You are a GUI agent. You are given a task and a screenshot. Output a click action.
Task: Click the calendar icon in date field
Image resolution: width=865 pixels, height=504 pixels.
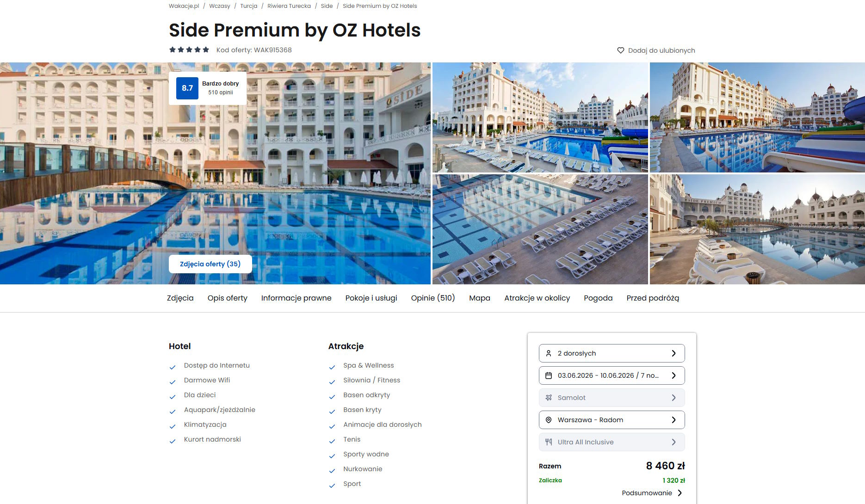549,375
